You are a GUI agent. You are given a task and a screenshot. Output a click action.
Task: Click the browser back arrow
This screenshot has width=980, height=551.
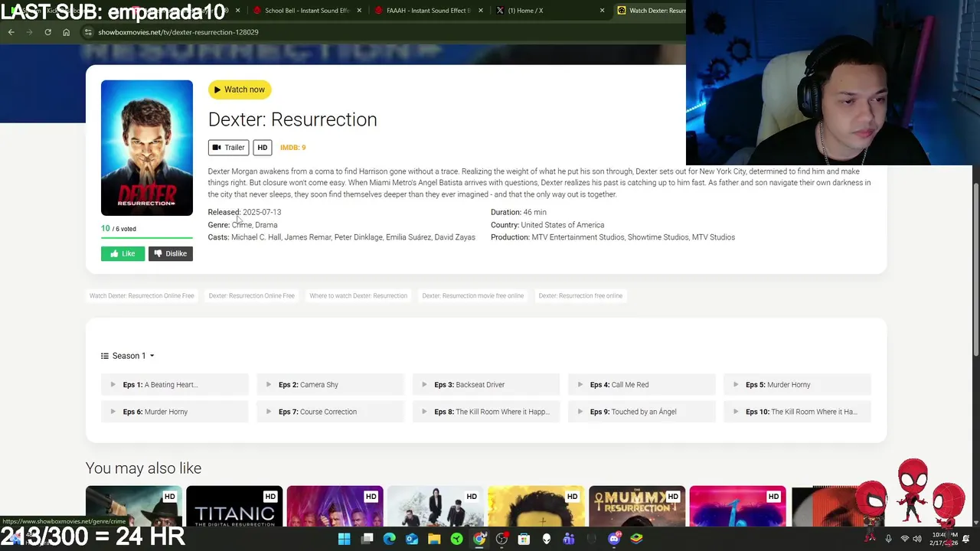click(x=11, y=32)
